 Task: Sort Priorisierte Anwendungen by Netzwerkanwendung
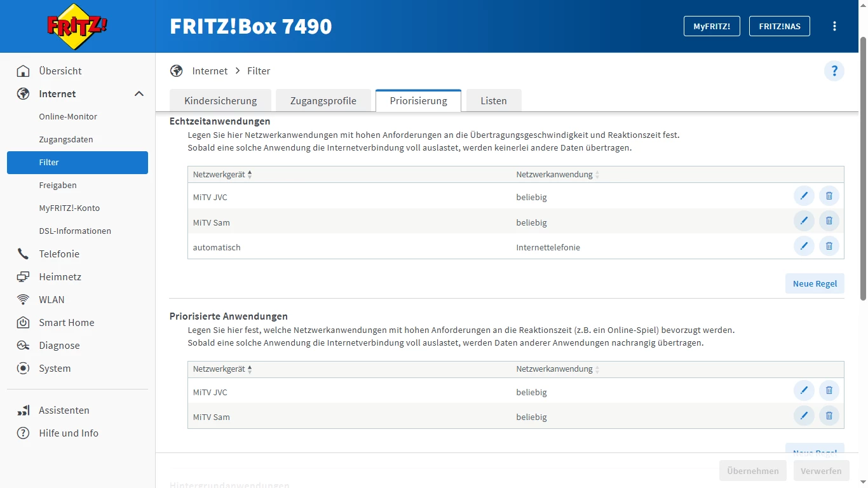(x=557, y=369)
